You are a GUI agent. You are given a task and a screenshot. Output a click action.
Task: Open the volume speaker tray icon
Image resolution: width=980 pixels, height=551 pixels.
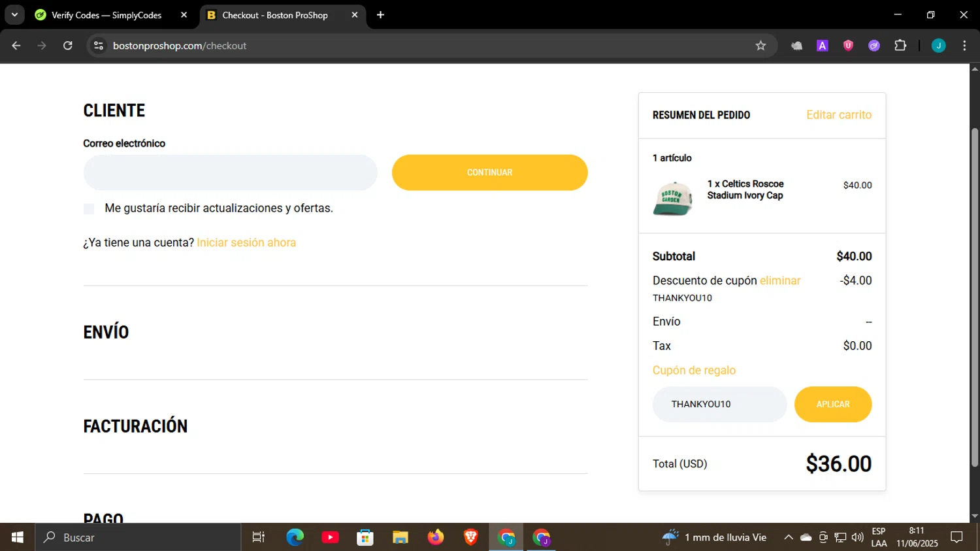pos(857,537)
